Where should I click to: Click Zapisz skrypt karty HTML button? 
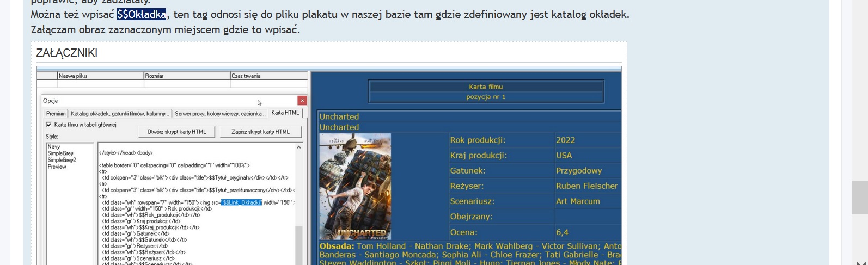tap(260, 132)
